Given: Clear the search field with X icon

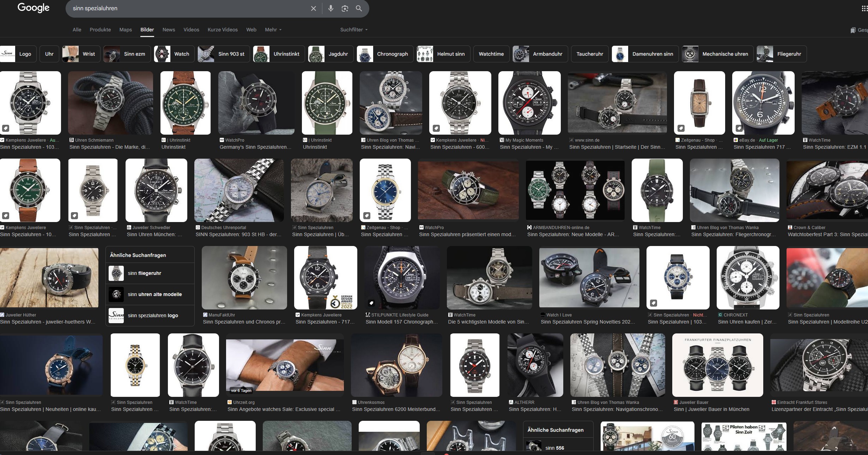Looking at the screenshot, I should click(x=313, y=8).
